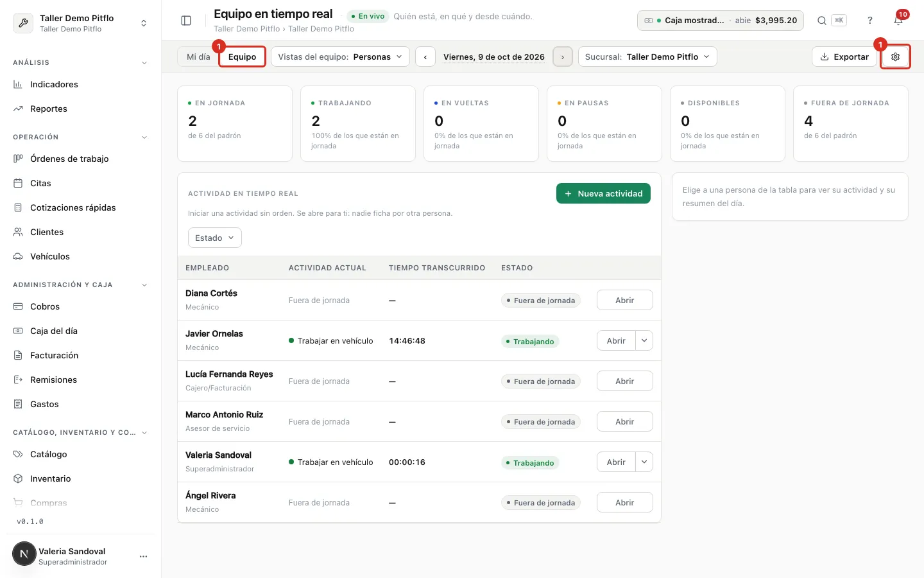The height and width of the screenshot is (578, 924).
Task: Click the Remisiones document icon
Action: coord(18,380)
